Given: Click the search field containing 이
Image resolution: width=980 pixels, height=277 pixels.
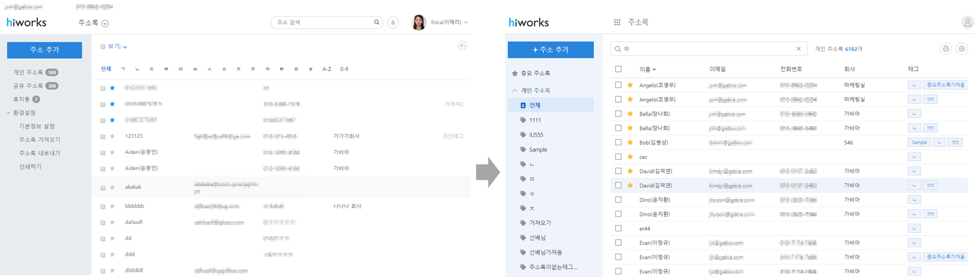Looking at the screenshot, I should (x=705, y=49).
